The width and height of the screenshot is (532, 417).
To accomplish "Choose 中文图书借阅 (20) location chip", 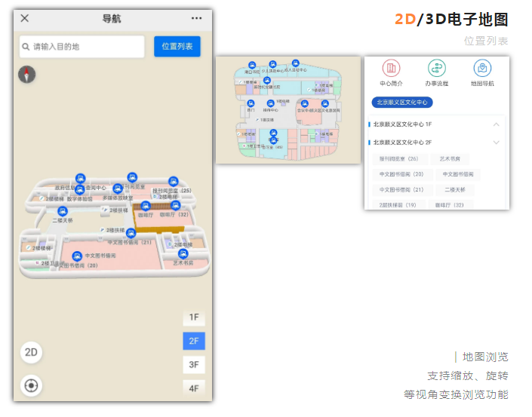I will (401, 174).
